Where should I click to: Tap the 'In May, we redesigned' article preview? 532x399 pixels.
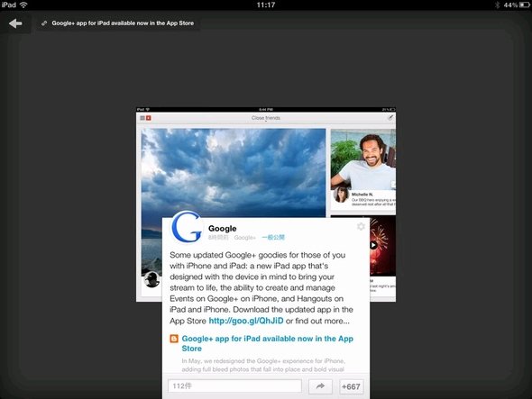coord(263,365)
